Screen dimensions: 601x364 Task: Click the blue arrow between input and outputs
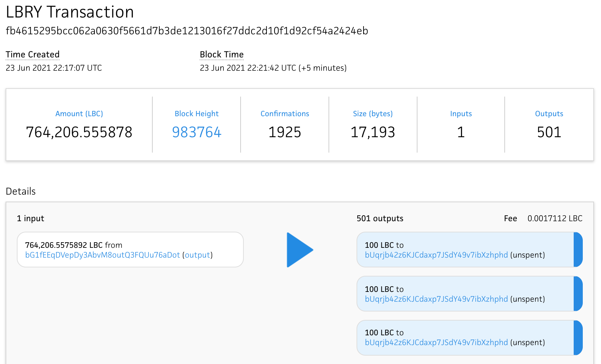coord(300,250)
